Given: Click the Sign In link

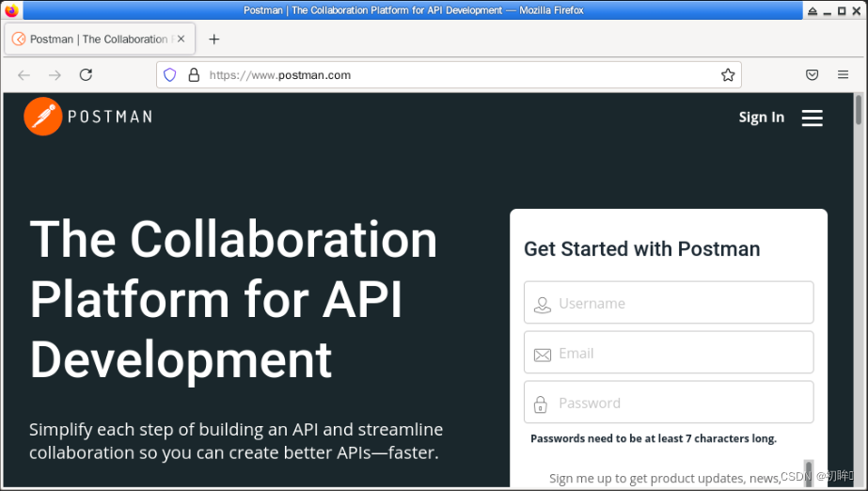Looking at the screenshot, I should tap(761, 118).
